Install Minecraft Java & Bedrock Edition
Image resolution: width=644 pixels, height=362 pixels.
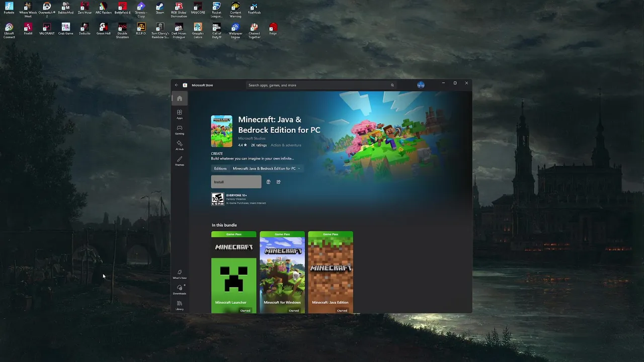[x=236, y=182]
